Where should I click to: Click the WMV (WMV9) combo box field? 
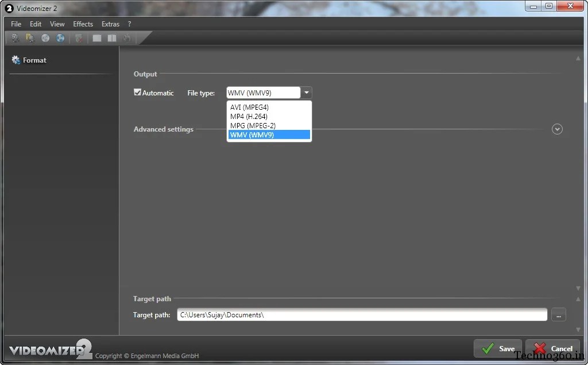263,93
